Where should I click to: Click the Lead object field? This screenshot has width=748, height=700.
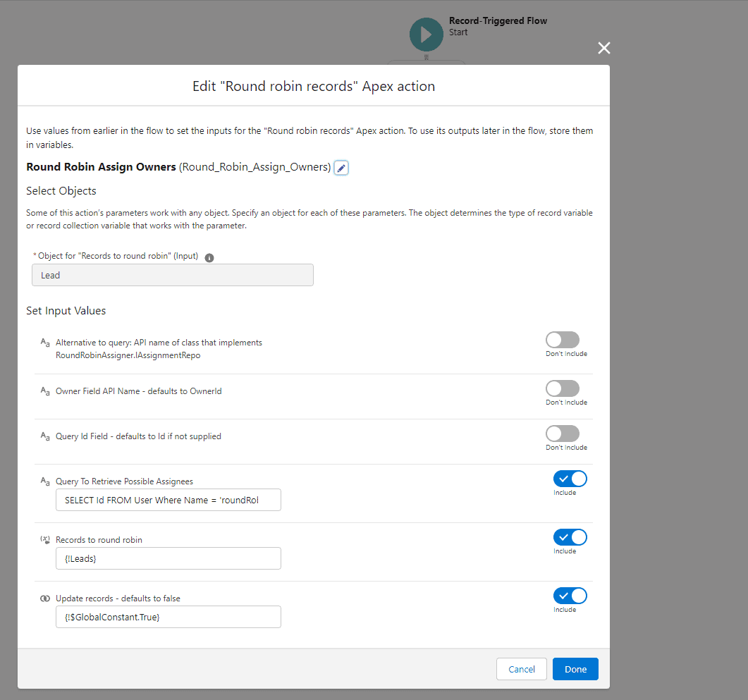click(x=173, y=275)
